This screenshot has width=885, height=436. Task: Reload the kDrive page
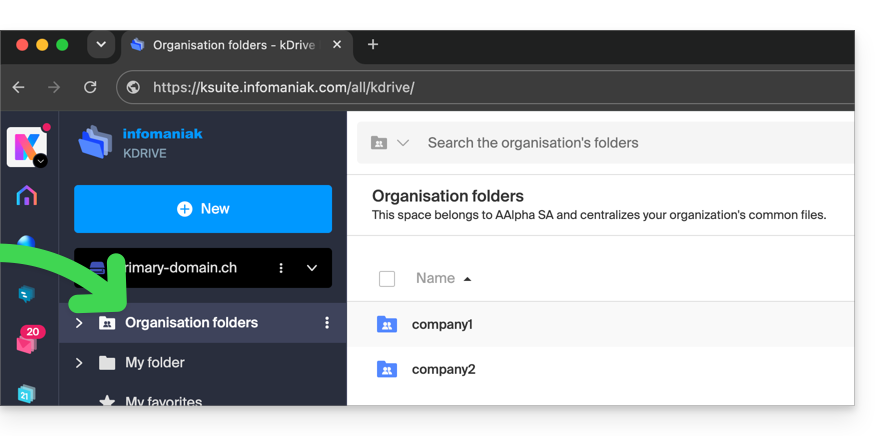[90, 88]
